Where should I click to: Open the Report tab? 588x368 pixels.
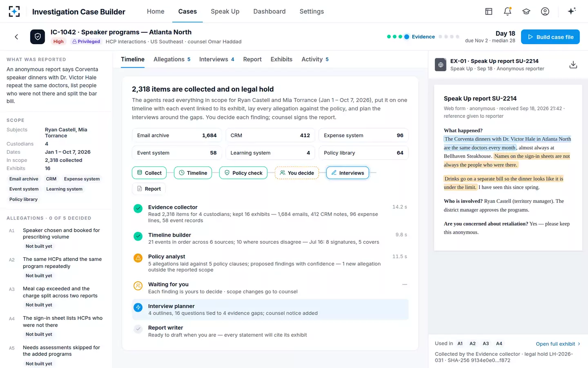coord(252,59)
